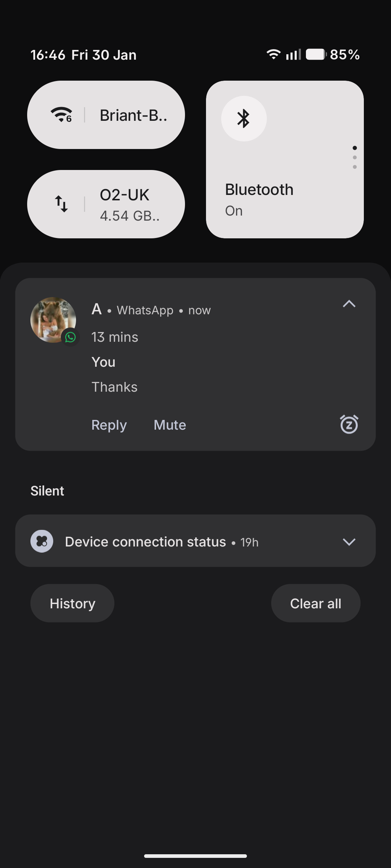
Task: Tap the Bluetooth icon circle
Action: [244, 119]
